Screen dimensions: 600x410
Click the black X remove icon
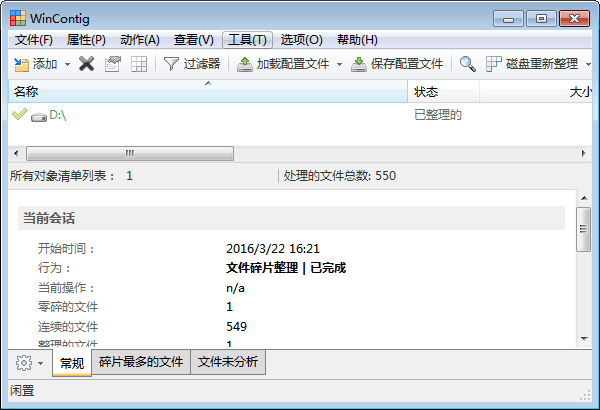(x=86, y=64)
